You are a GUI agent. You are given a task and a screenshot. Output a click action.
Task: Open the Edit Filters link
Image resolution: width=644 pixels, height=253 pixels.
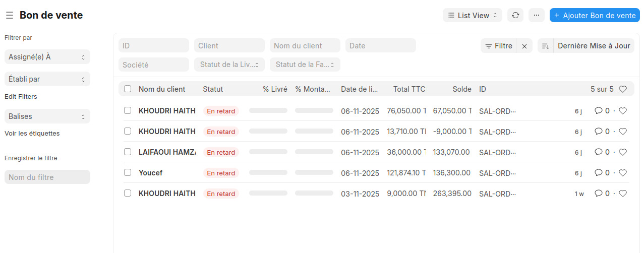[x=21, y=96]
